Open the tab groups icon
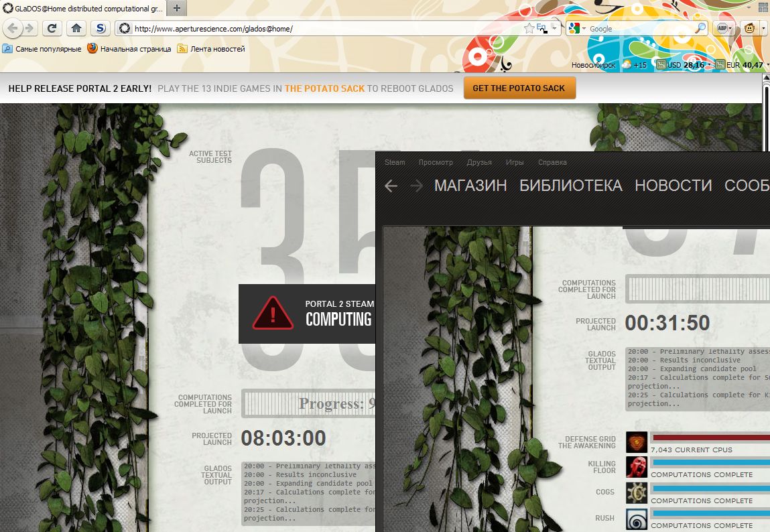 pyautogui.click(x=763, y=8)
